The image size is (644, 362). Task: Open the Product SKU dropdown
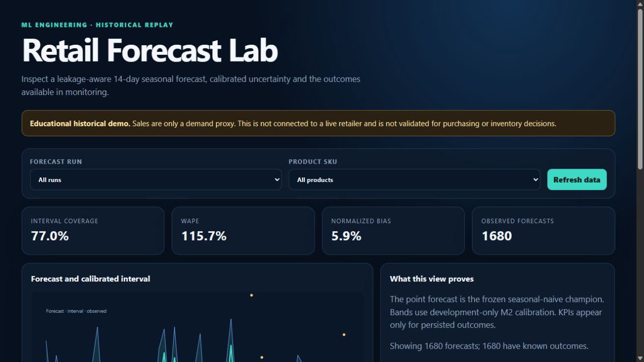tap(414, 179)
